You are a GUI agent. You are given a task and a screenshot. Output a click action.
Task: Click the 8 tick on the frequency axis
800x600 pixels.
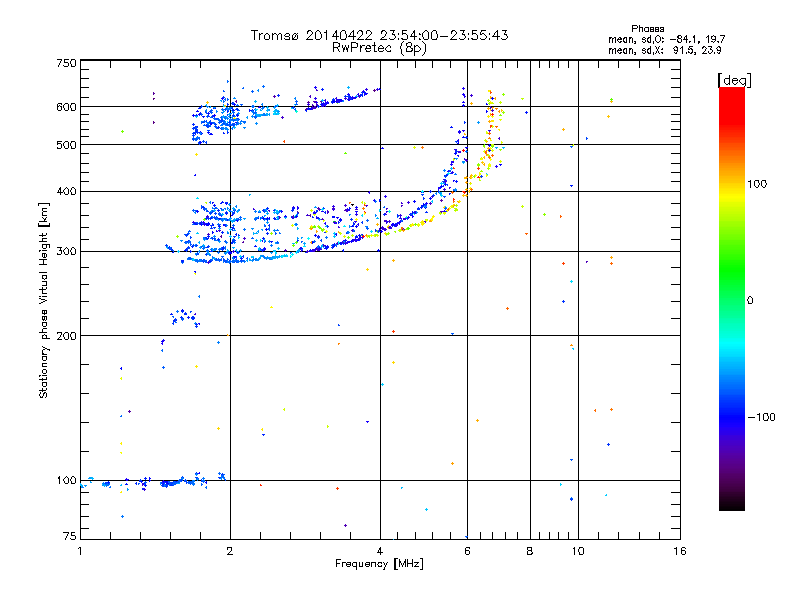tap(530, 551)
